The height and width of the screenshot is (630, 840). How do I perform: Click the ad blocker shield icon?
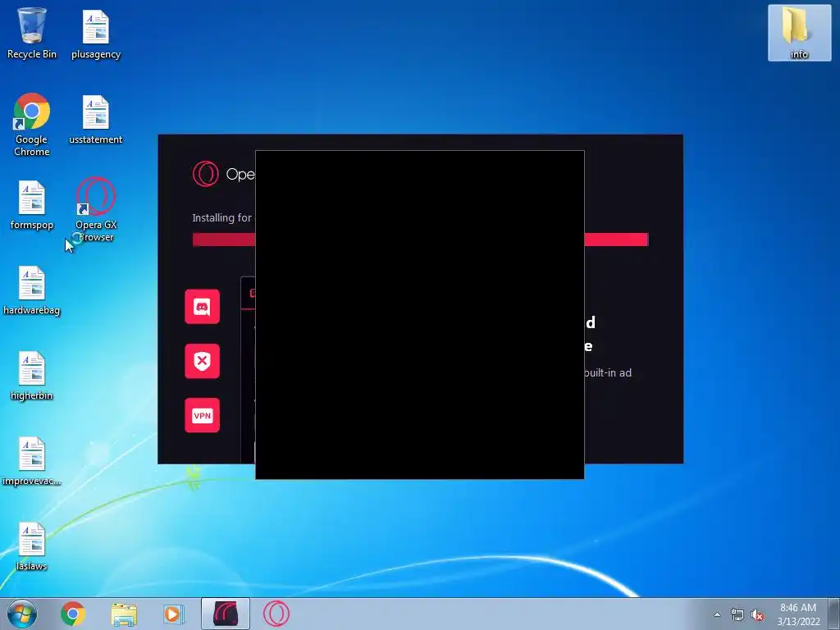tap(202, 361)
